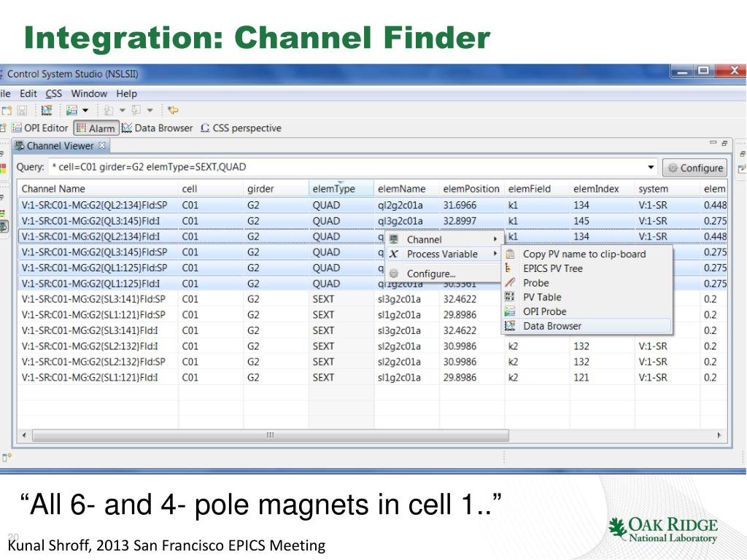Click the Process Variable X icon
Screen dimensions: 747x560
393,254
